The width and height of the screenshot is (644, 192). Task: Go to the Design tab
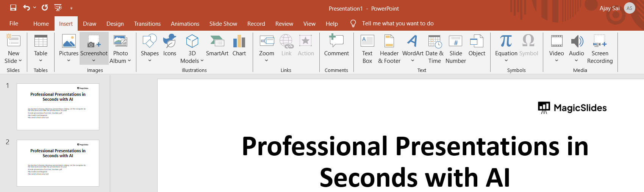coord(115,23)
